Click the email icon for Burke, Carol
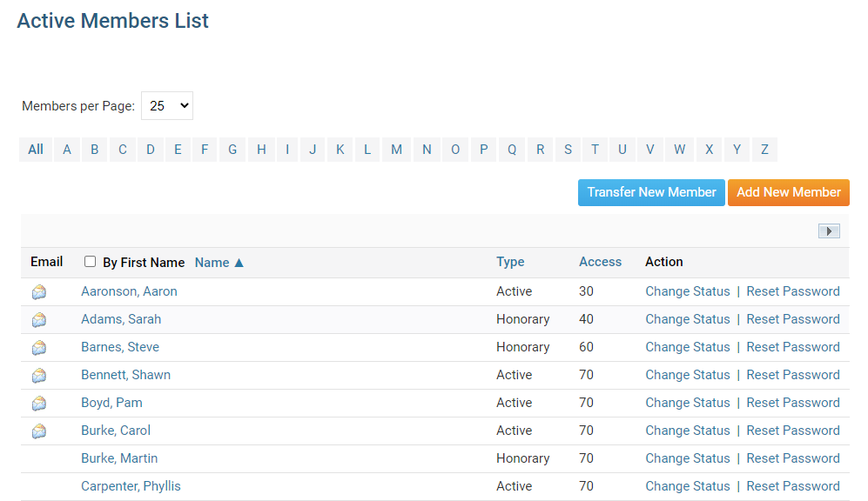868x501 pixels. [39, 431]
